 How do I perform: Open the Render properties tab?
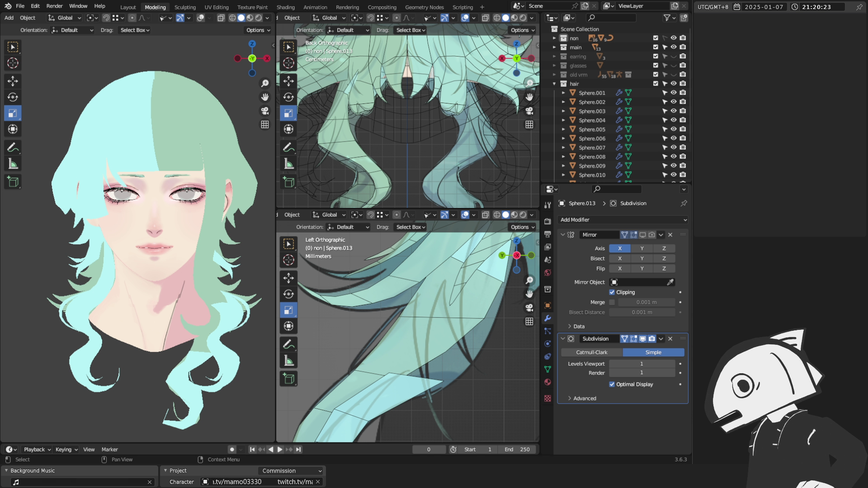click(x=547, y=221)
